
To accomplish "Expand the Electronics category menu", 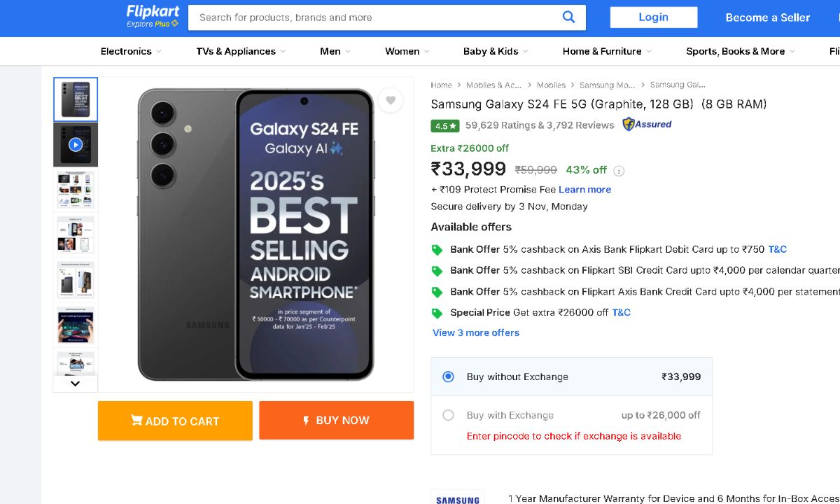I will pyautogui.click(x=131, y=51).
